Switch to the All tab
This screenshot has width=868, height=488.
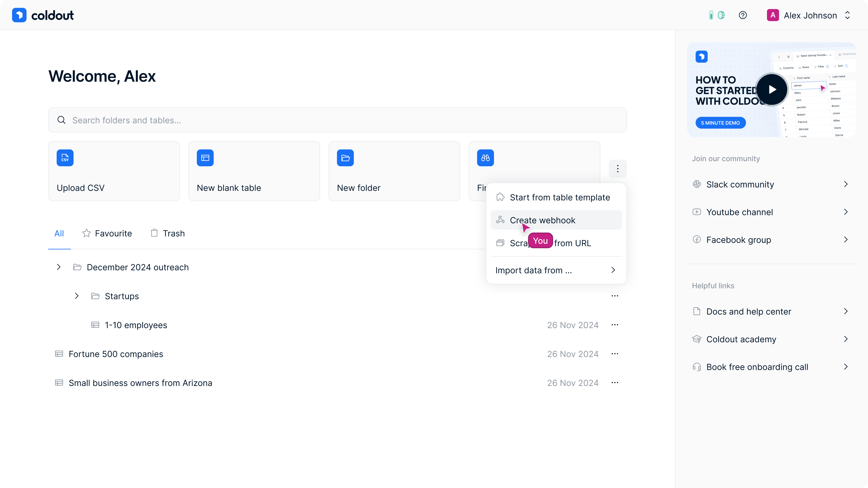click(x=59, y=233)
